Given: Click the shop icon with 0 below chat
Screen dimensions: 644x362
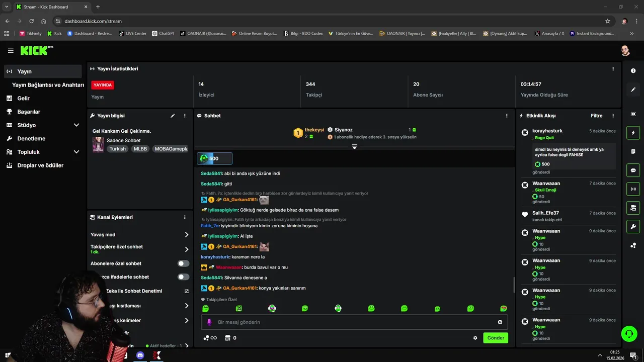Looking at the screenshot, I should tap(230, 338).
